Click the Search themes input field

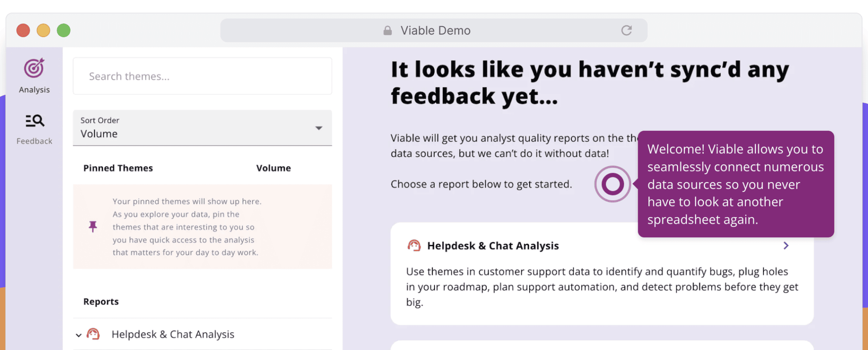point(202,76)
